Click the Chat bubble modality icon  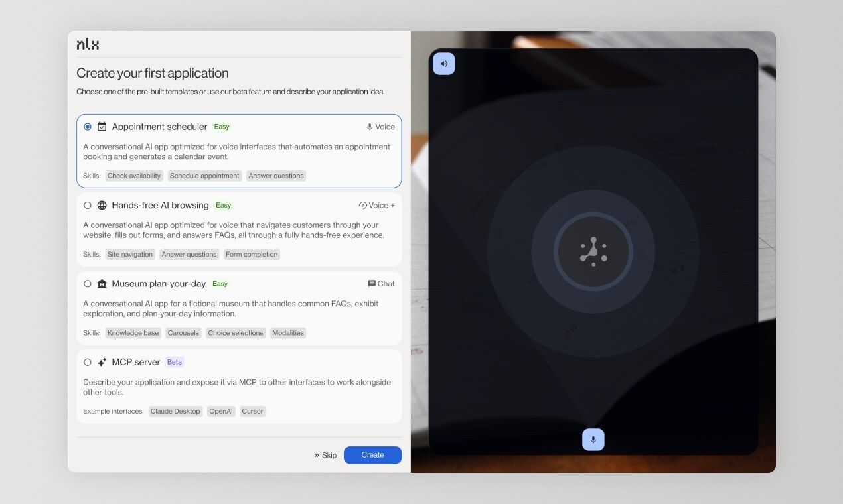pos(372,284)
